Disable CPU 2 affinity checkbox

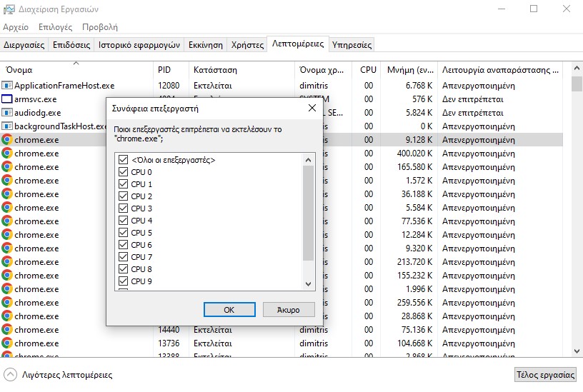pos(123,196)
